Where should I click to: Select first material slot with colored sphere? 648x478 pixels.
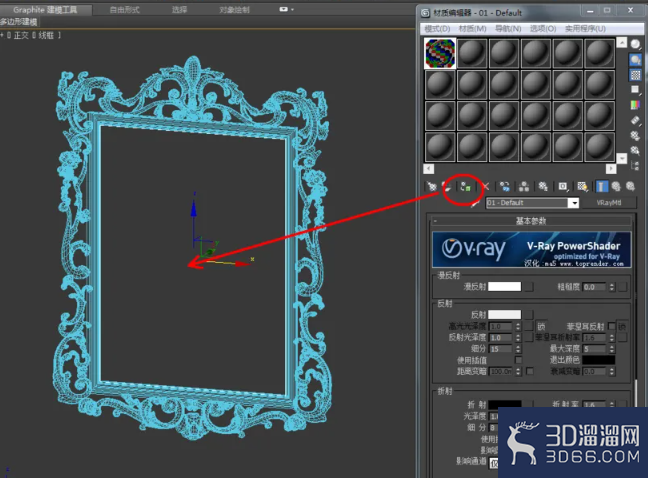(440, 53)
